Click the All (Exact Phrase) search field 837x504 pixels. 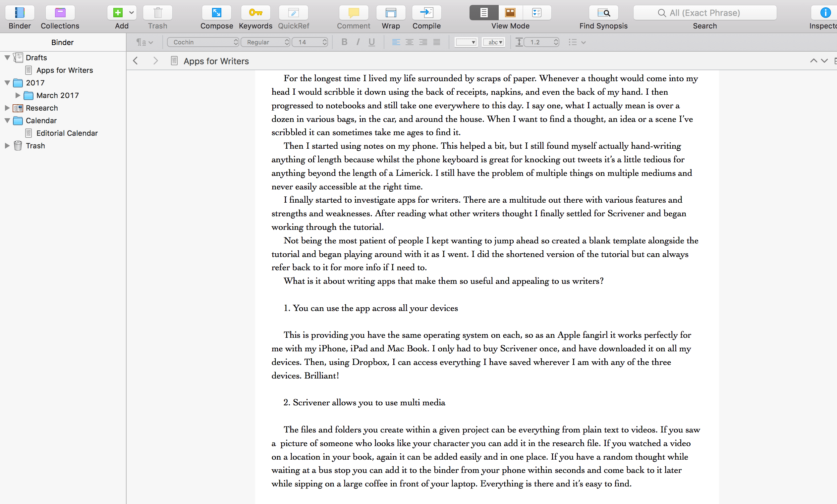(704, 13)
